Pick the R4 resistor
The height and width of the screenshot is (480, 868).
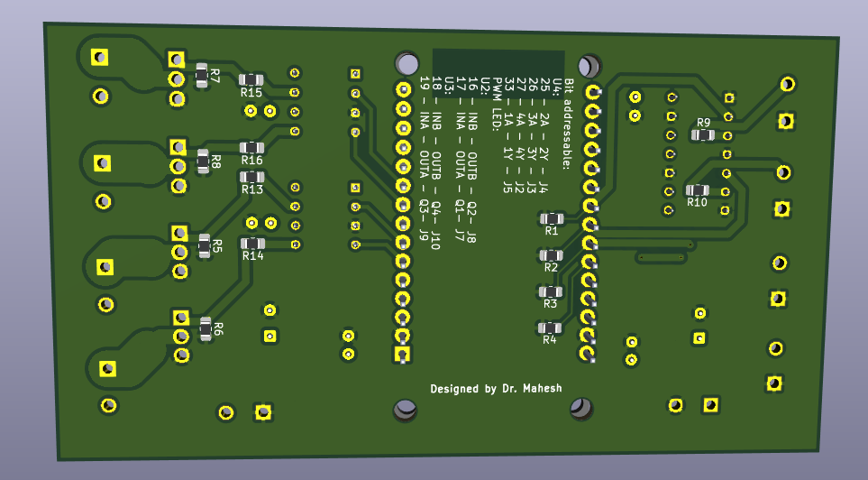550,328
